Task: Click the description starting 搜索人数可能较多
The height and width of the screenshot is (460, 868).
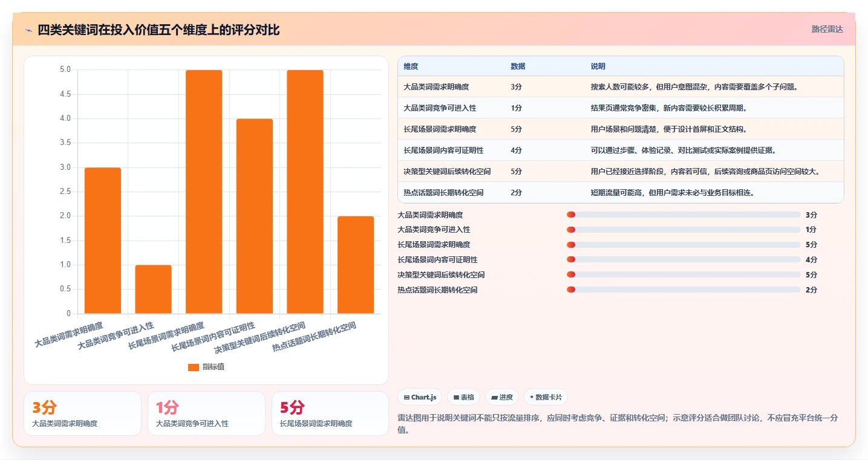Action: pos(694,86)
